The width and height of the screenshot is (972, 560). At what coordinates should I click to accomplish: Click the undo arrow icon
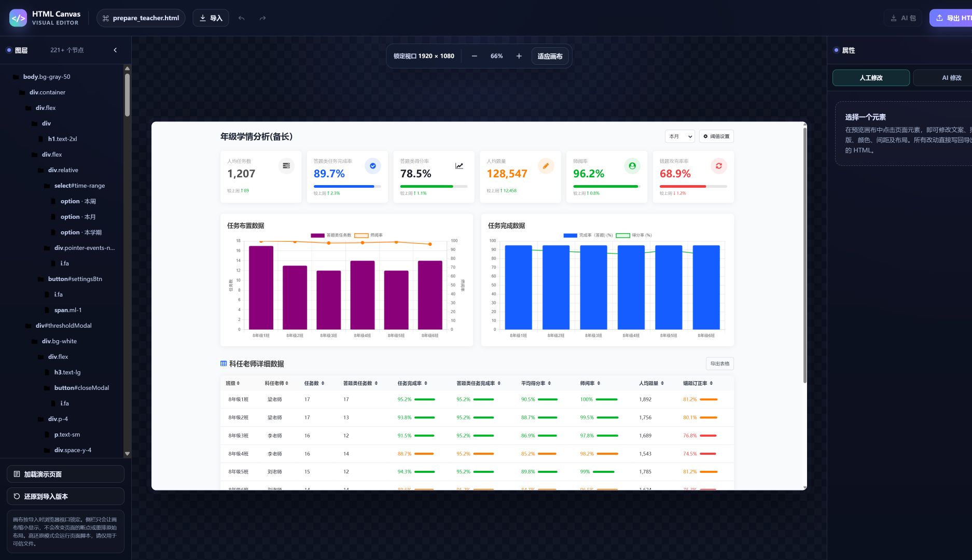241,18
